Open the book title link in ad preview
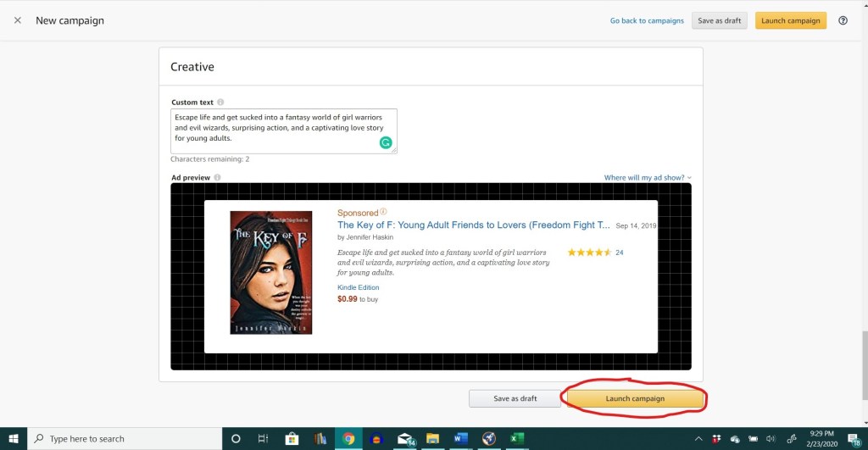 pyautogui.click(x=473, y=225)
